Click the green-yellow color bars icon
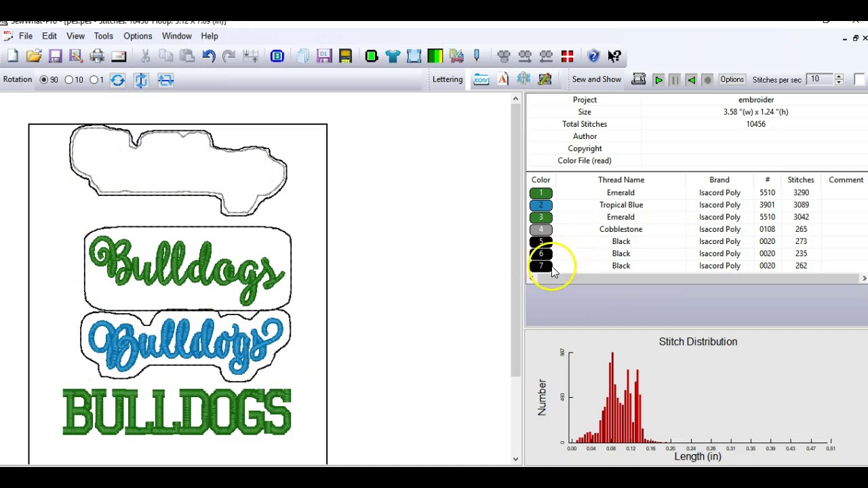 [x=435, y=56]
